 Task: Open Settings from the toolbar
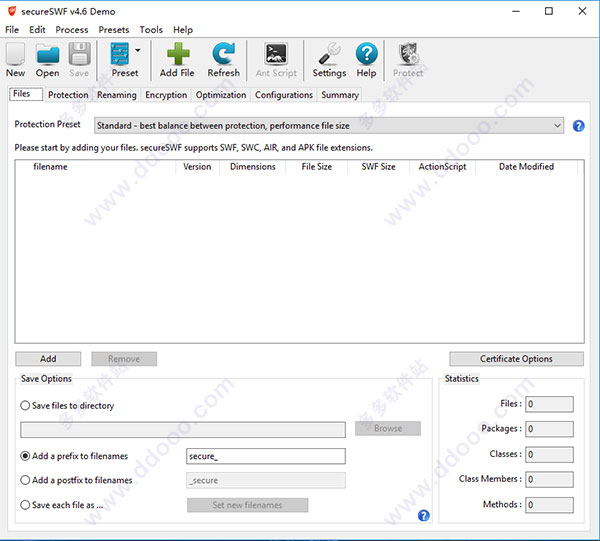tap(329, 56)
